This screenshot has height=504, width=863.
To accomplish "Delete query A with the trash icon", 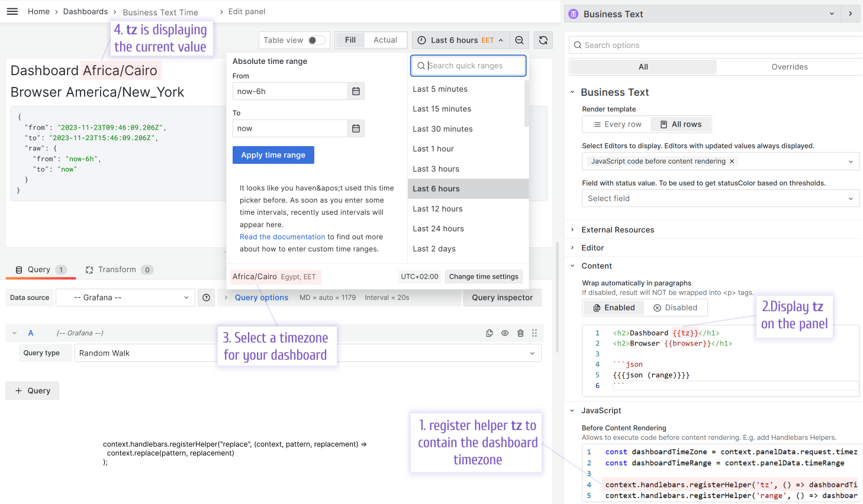I will click(x=520, y=333).
